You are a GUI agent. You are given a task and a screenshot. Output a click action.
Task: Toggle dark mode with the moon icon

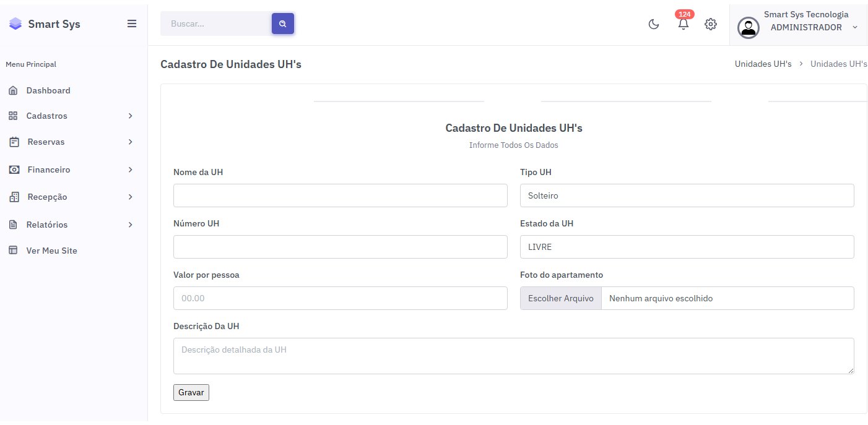pos(653,24)
